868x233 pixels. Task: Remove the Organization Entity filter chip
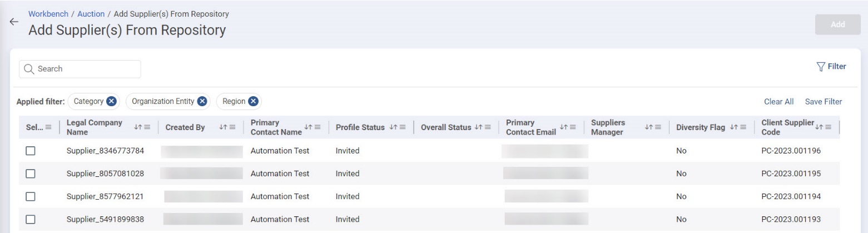pos(202,101)
